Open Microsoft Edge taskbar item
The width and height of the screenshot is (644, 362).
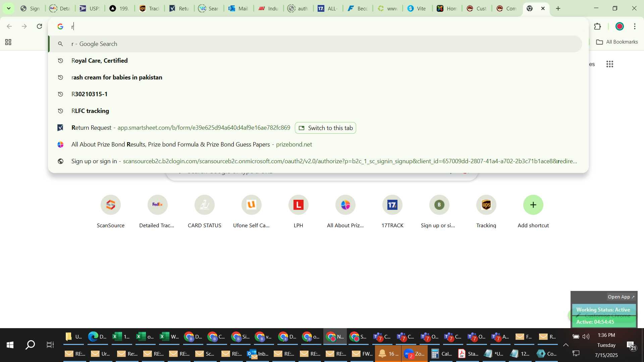[x=97, y=337]
